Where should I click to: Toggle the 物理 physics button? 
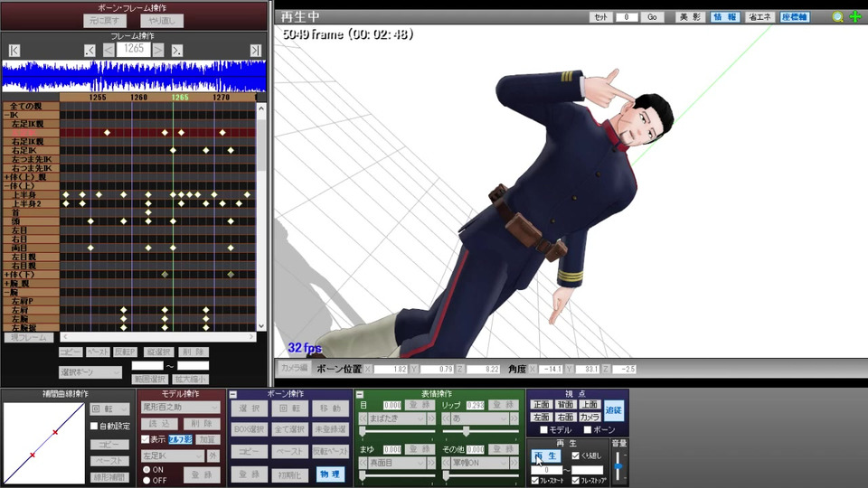click(330, 474)
